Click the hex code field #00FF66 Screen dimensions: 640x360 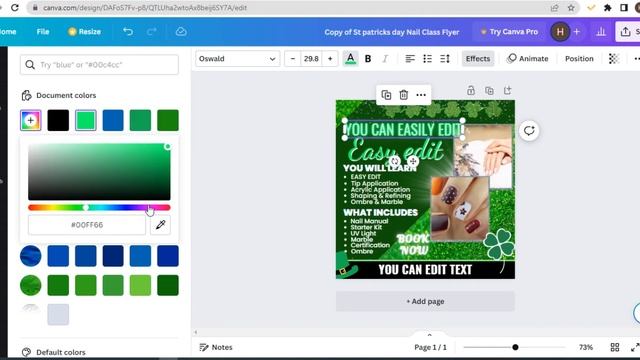pos(87,225)
